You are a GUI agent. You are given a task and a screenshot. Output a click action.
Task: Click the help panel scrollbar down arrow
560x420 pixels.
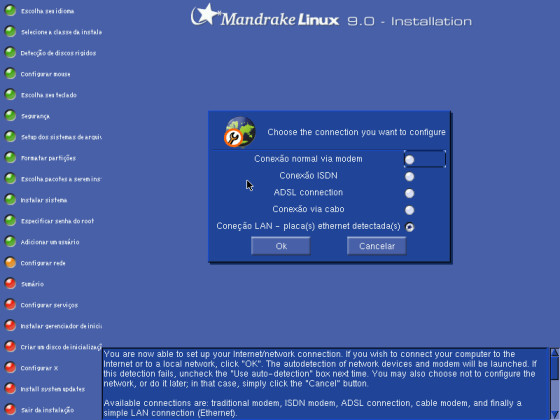[x=555, y=415]
